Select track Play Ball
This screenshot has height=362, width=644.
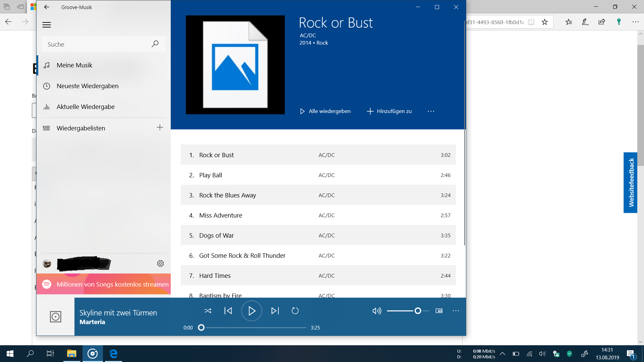tap(318, 175)
